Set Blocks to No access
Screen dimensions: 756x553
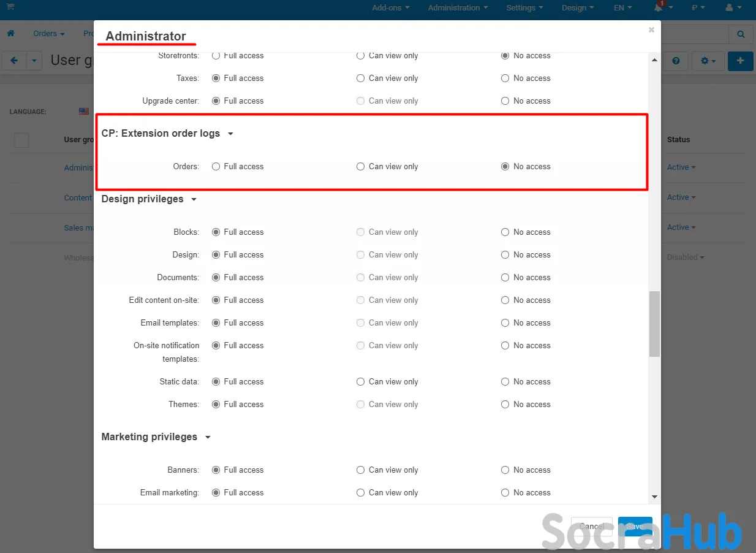(505, 232)
